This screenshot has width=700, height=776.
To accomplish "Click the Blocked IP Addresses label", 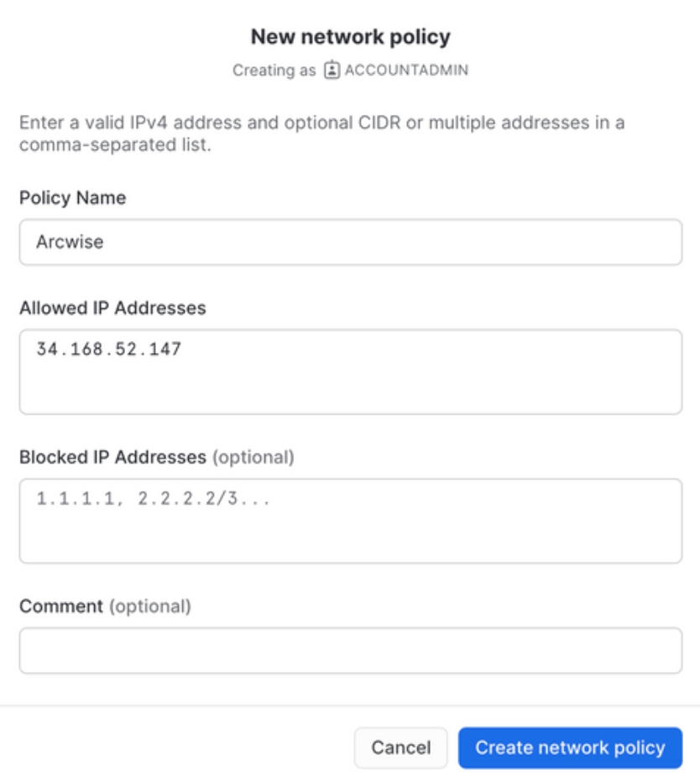I will tap(112, 457).
